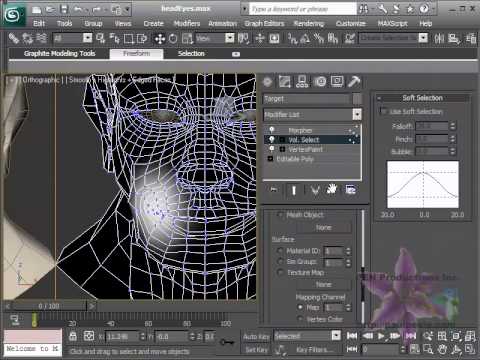This screenshot has height=360, width=480.
Task: Open the Modify command panel tab
Action: click(284, 82)
